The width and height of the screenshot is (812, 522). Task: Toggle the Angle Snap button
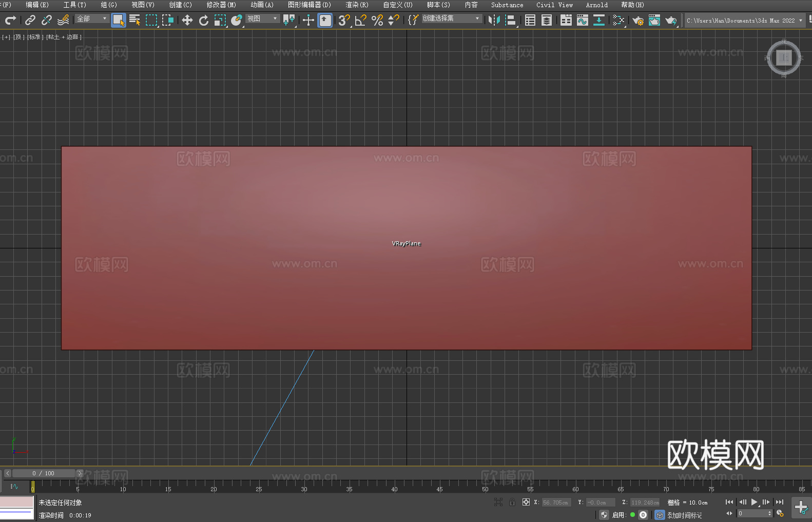pyautogui.click(x=360, y=20)
